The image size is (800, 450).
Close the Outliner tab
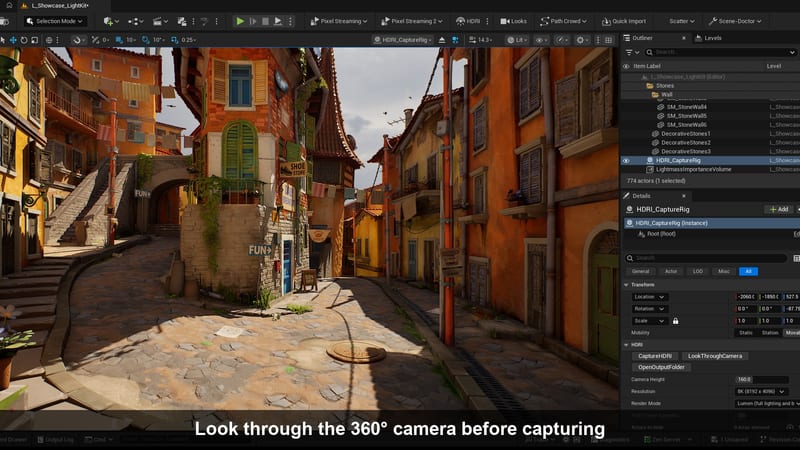coord(684,38)
